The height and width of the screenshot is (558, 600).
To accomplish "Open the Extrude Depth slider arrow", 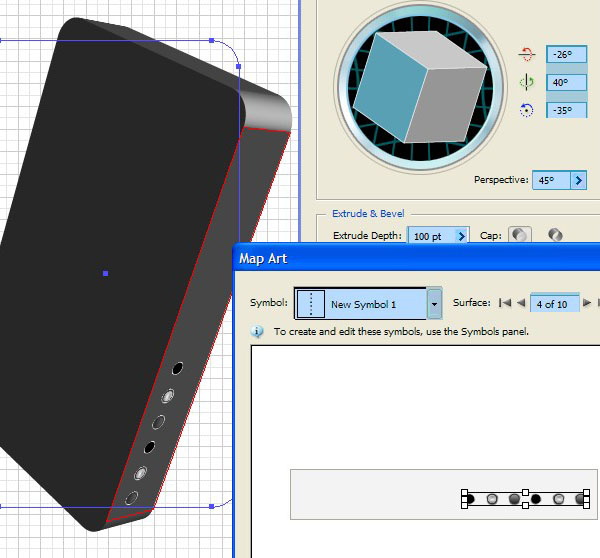I will tap(461, 236).
